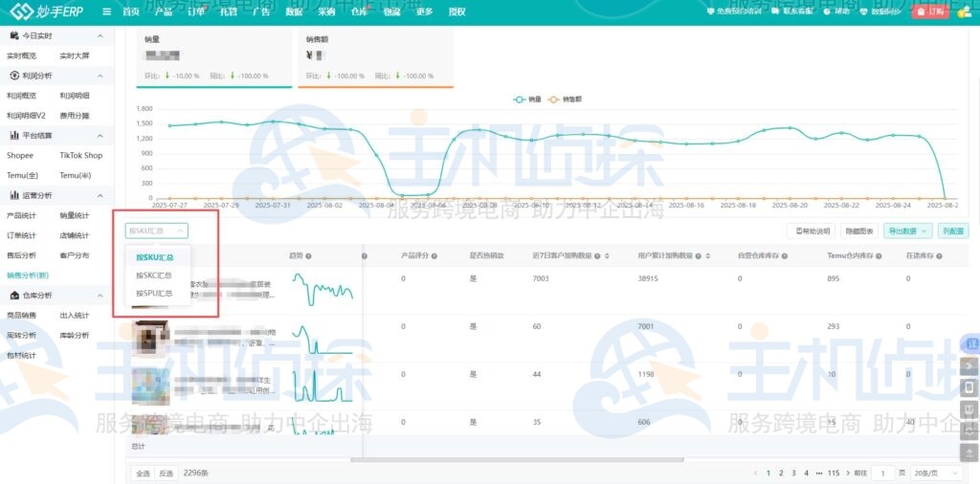Open 利润概览 in the left sidebar
This screenshot has height=484, width=980.
pos(21,96)
